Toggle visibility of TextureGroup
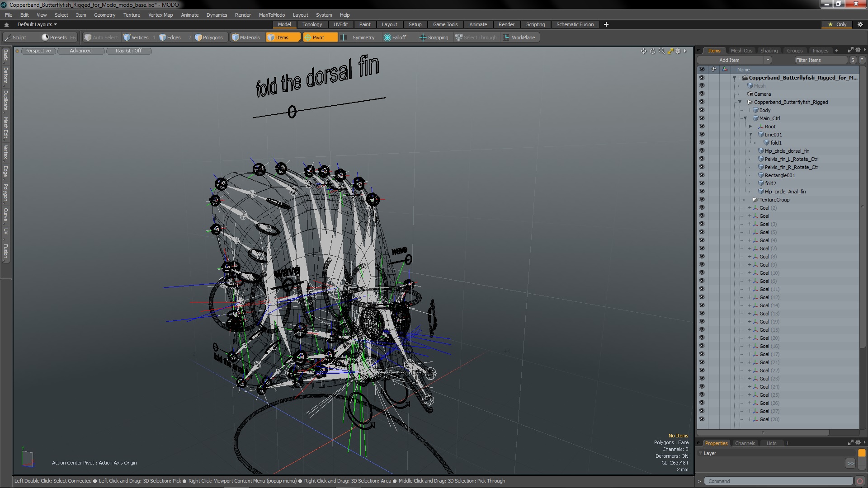This screenshot has width=868, height=488. point(702,200)
